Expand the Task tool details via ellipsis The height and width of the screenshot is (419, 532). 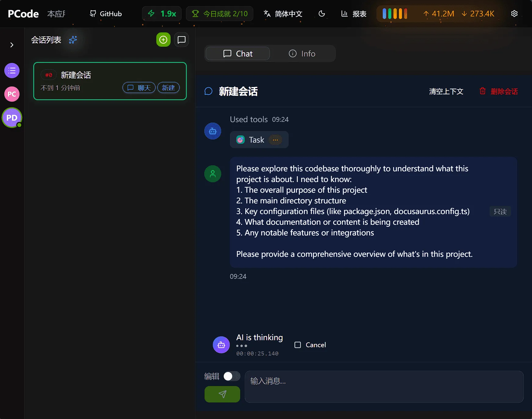pyautogui.click(x=275, y=140)
